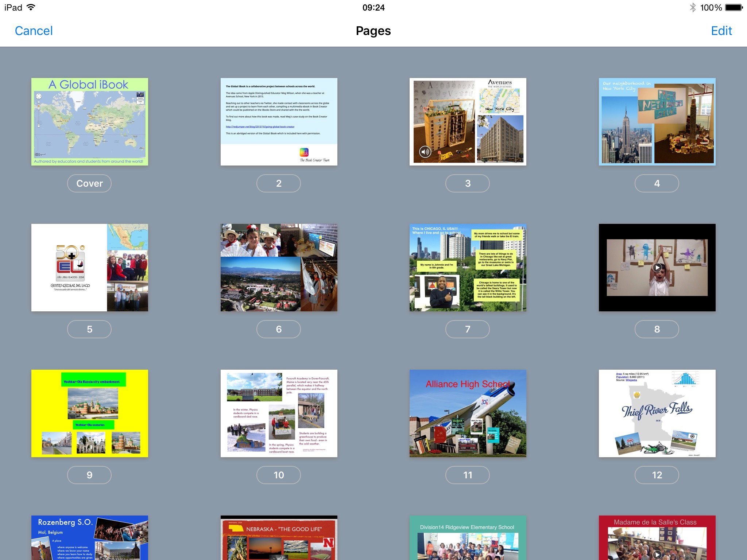Open the Nebraska Good Life page

click(x=279, y=538)
